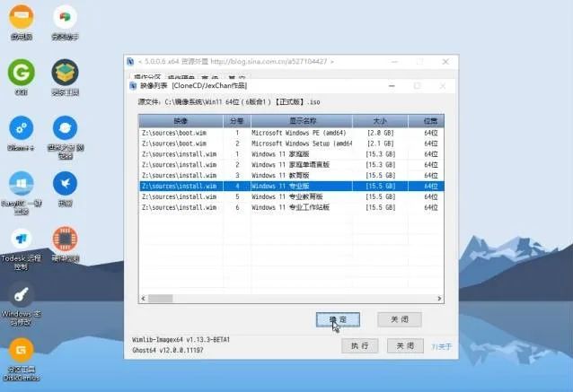
Task: Open the Todesk 远程控制 desktop icon
Action: pyautogui.click(x=22, y=240)
